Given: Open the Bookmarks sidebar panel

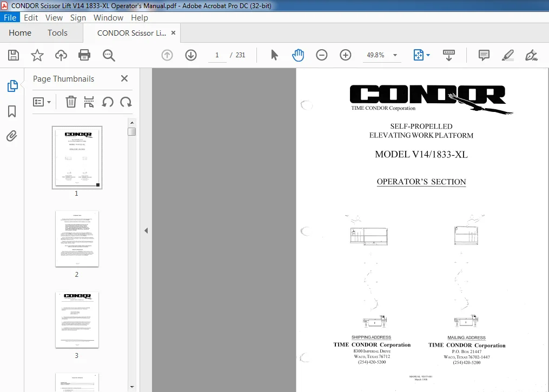Looking at the screenshot, I should pyautogui.click(x=12, y=111).
